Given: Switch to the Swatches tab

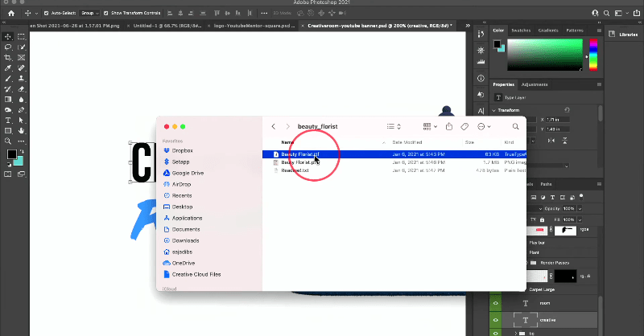Looking at the screenshot, I should [x=521, y=31].
